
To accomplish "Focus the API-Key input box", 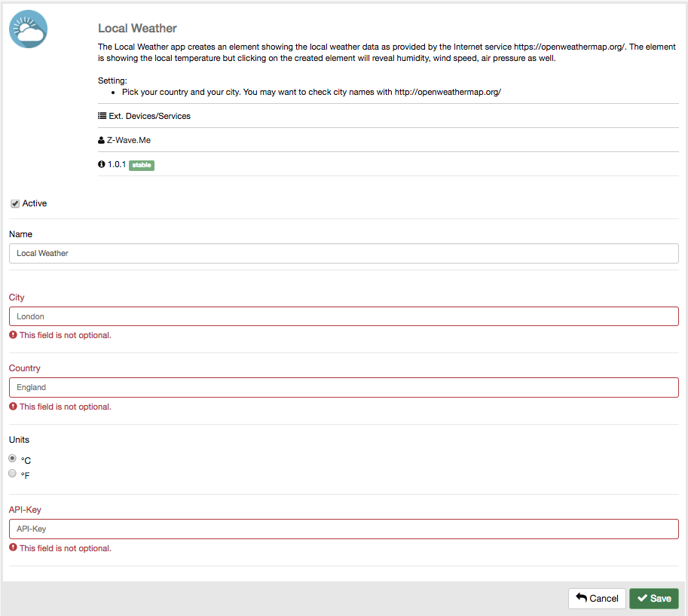I will (x=344, y=529).
